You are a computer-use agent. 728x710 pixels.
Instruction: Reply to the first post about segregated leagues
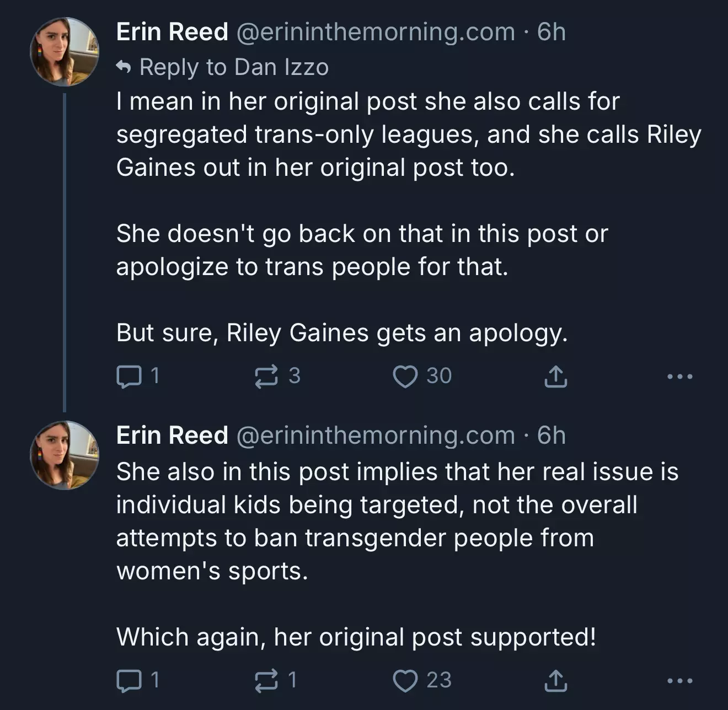[x=128, y=376]
